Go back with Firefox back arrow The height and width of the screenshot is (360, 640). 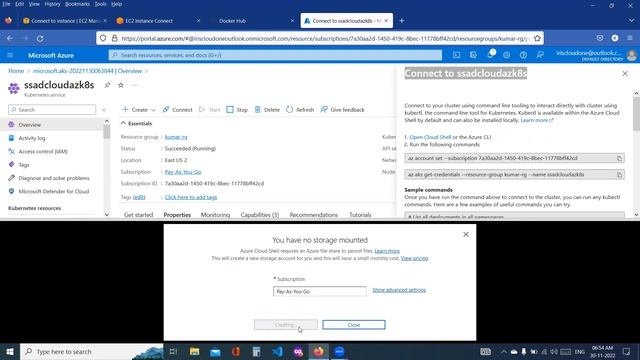click(x=10, y=38)
